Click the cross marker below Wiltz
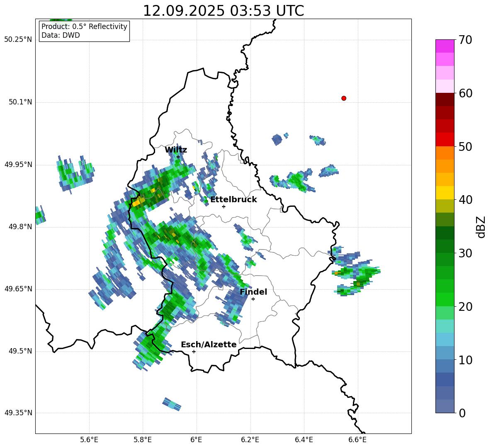The height and width of the screenshot is (448, 491). [x=178, y=157]
